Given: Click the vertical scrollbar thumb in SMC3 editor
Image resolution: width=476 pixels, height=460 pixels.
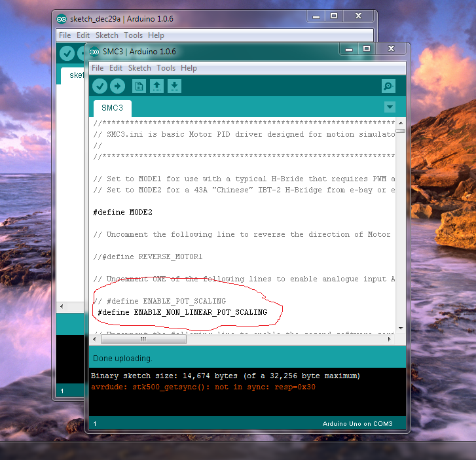Looking at the screenshot, I should [401, 131].
